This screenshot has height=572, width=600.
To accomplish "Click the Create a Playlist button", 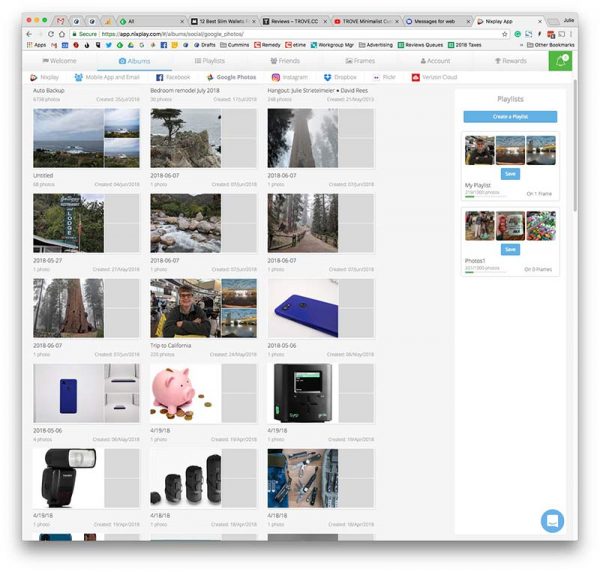I will point(510,116).
